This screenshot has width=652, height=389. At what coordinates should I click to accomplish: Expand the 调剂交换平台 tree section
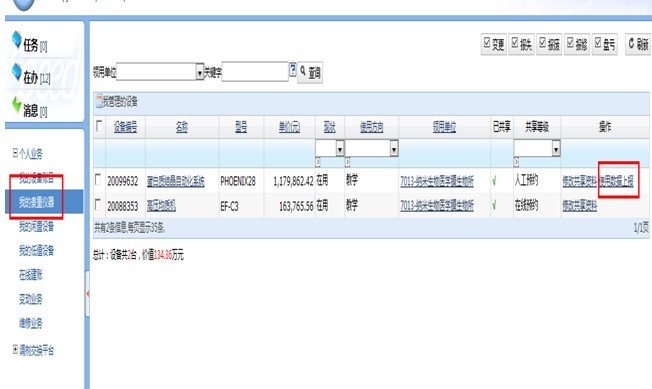[15, 350]
